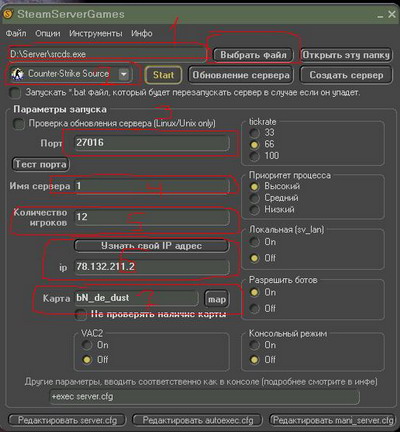Close the SteamServerGames window
This screenshot has width=400, height=432.
click(392, 15)
